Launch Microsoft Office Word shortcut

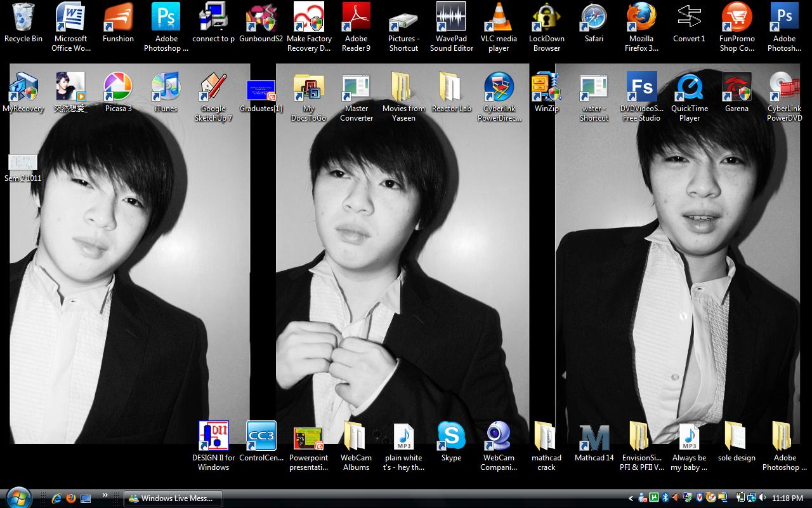(x=70, y=27)
